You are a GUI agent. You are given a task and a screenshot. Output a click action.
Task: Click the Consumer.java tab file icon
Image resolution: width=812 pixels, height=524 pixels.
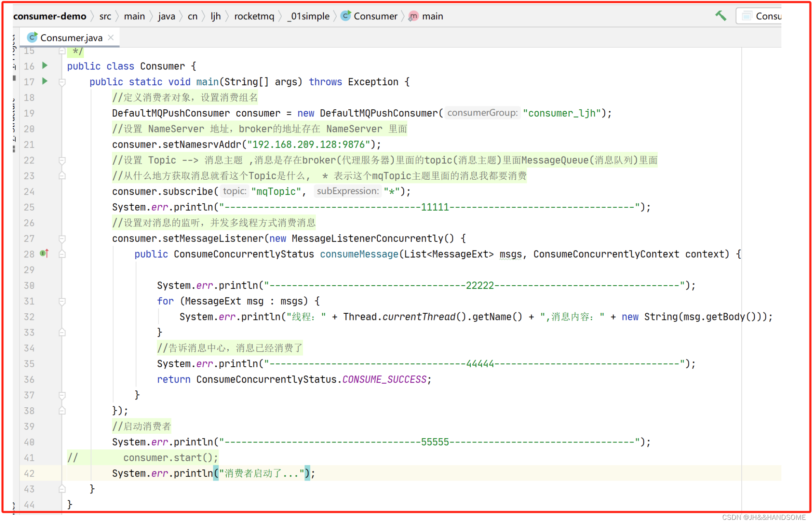click(x=32, y=38)
